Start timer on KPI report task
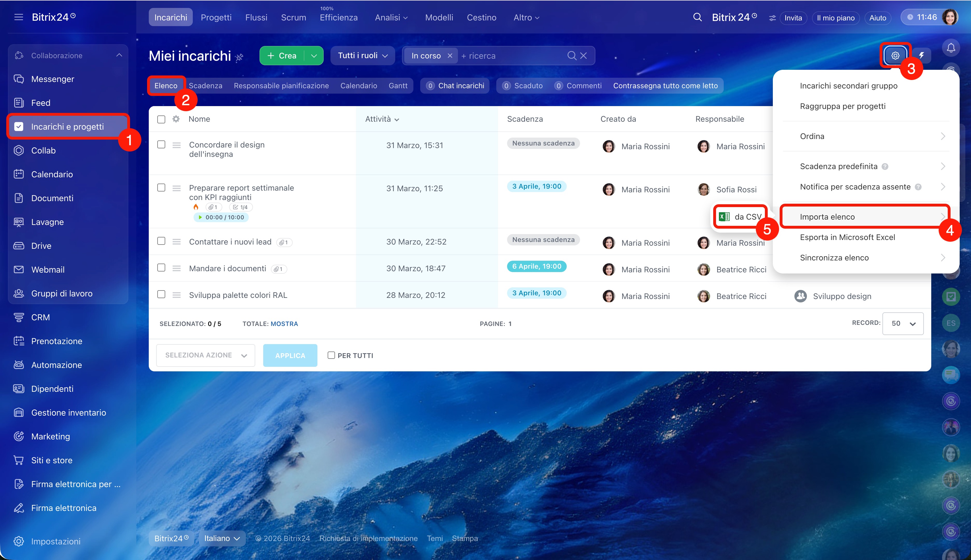This screenshot has height=560, width=971. [x=200, y=217]
